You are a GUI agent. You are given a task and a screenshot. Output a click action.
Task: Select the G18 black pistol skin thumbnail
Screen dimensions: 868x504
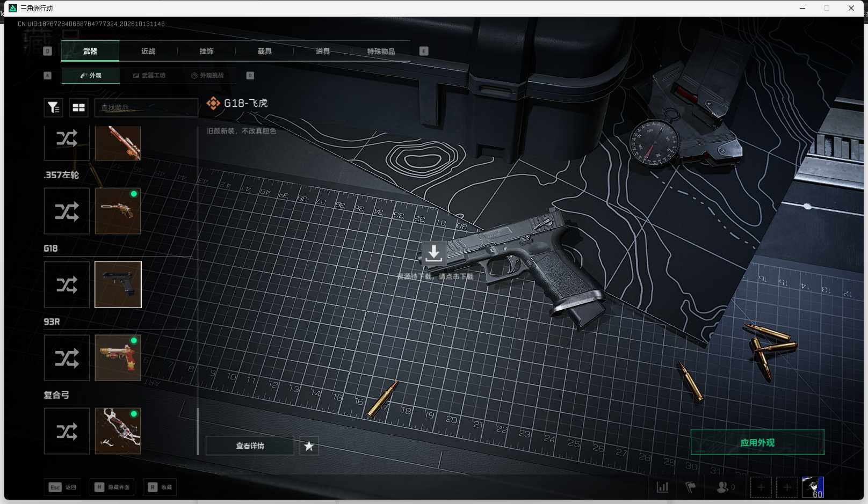[x=118, y=284]
